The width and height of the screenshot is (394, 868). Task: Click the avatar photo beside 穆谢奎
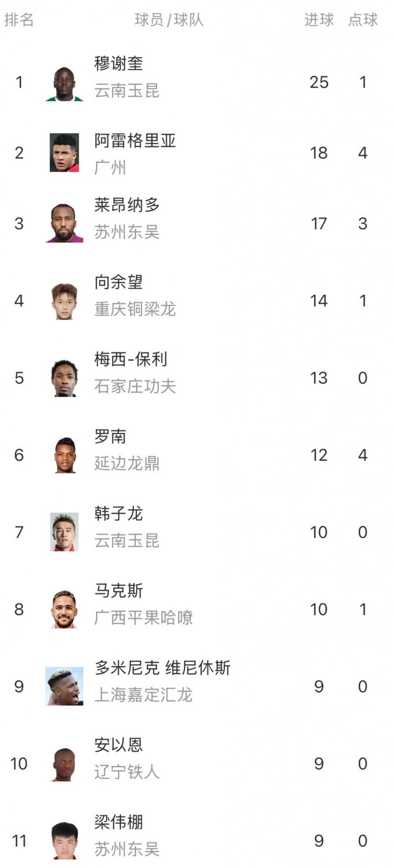(64, 83)
